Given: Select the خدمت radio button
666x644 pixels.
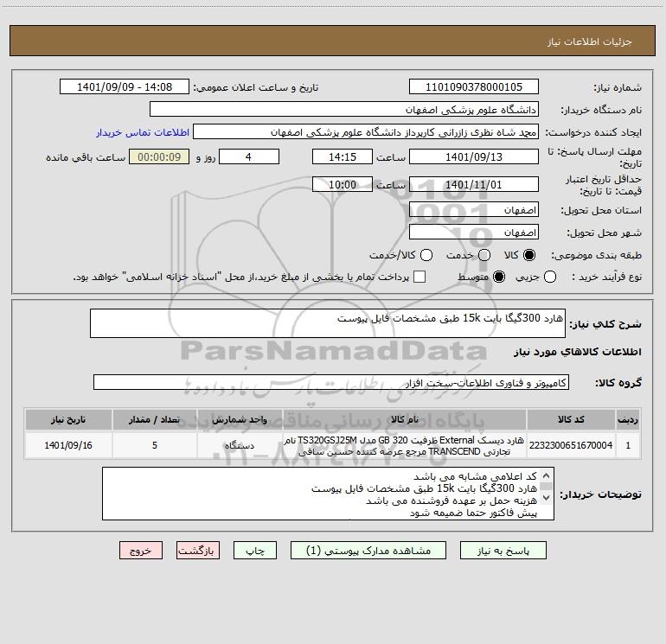Looking at the screenshot, I should (484, 255).
